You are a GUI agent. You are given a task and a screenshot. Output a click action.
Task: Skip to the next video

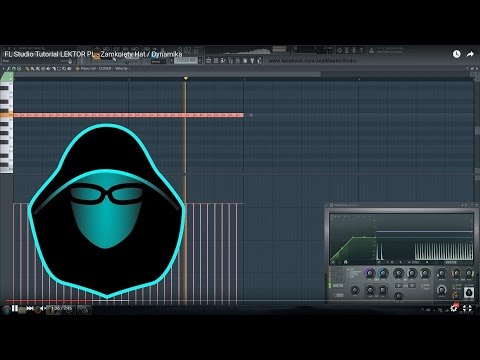[x=30, y=308]
